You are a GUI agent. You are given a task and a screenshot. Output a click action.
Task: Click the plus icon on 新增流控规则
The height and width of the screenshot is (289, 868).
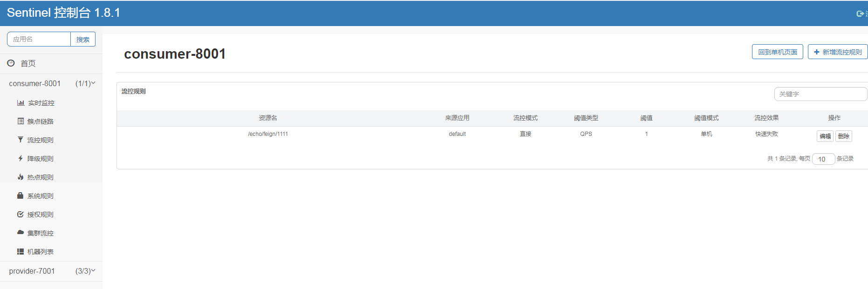[x=816, y=52]
